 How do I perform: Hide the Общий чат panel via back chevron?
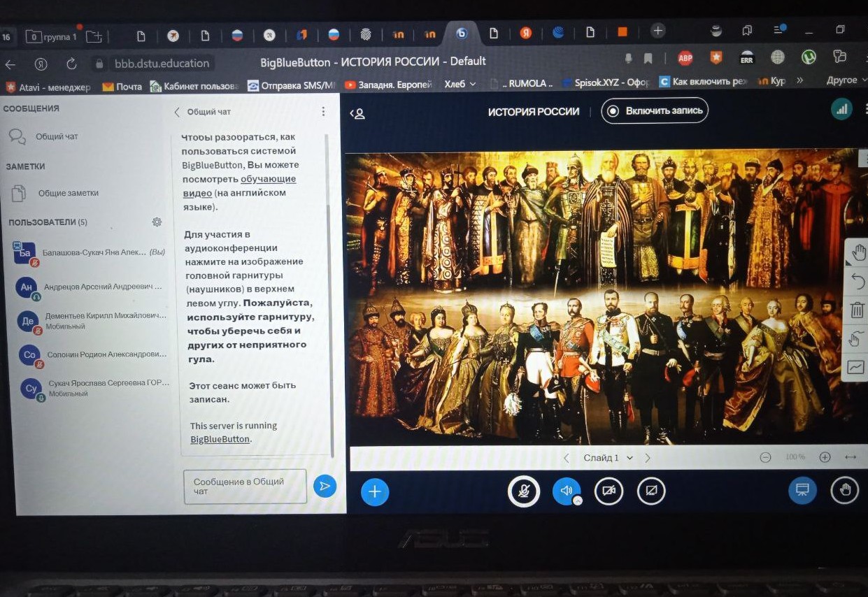177,112
